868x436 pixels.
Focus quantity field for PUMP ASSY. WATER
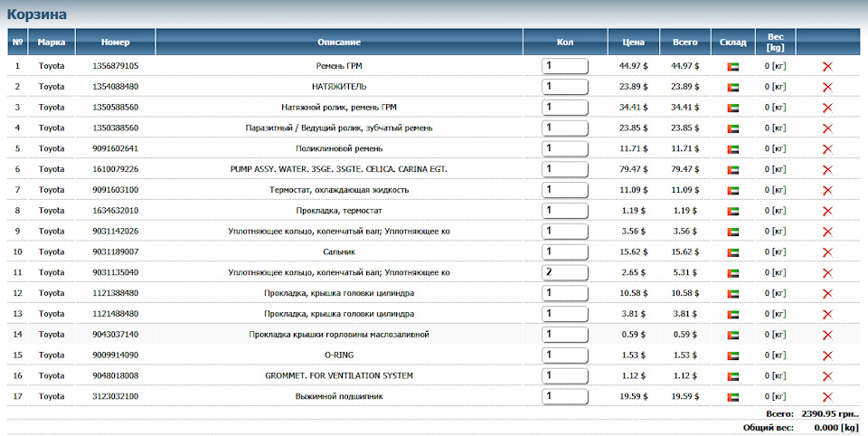point(564,169)
